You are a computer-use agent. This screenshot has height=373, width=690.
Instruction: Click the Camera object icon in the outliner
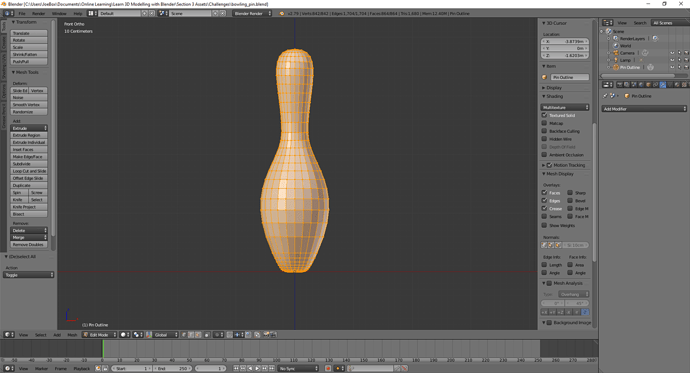616,53
